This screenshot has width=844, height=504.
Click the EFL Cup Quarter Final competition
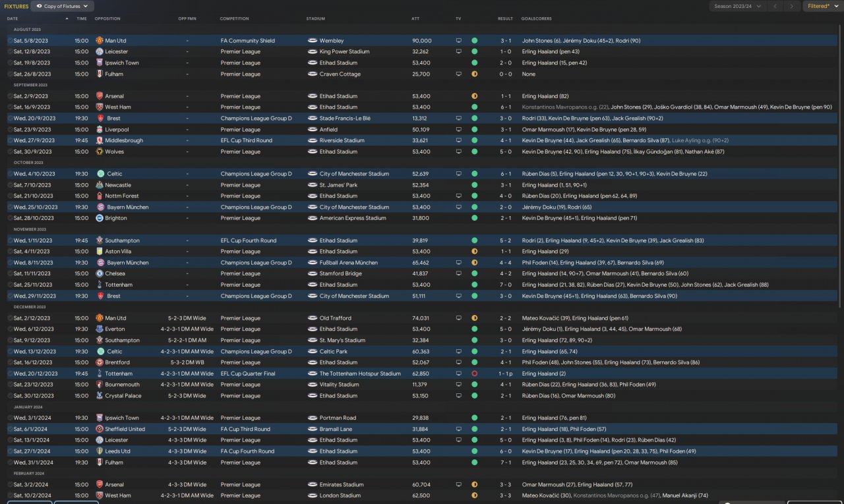249,374
